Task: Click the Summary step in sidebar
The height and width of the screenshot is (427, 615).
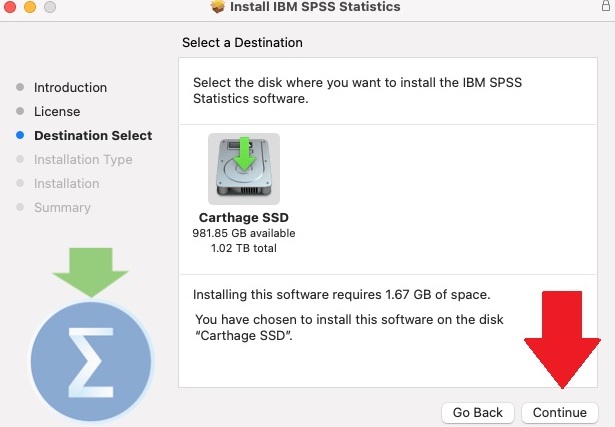Action: pyautogui.click(x=62, y=207)
